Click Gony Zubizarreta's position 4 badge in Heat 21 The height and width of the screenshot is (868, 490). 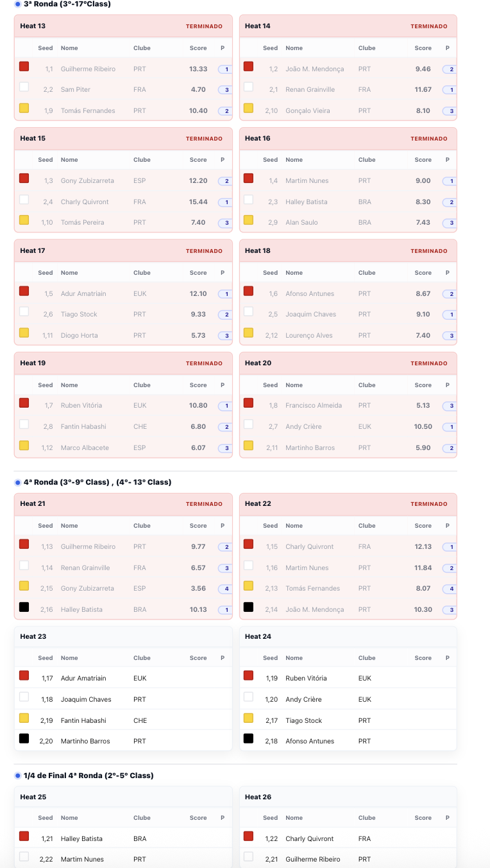pyautogui.click(x=226, y=589)
